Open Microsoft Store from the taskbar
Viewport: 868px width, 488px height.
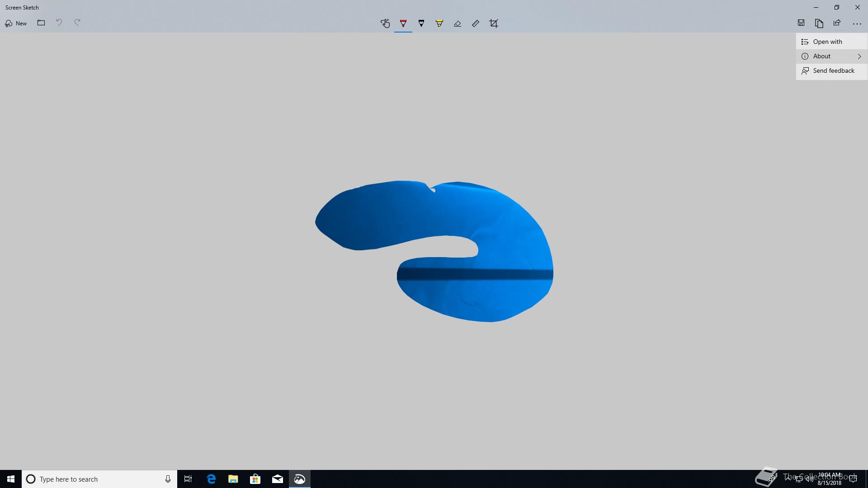coord(255,479)
